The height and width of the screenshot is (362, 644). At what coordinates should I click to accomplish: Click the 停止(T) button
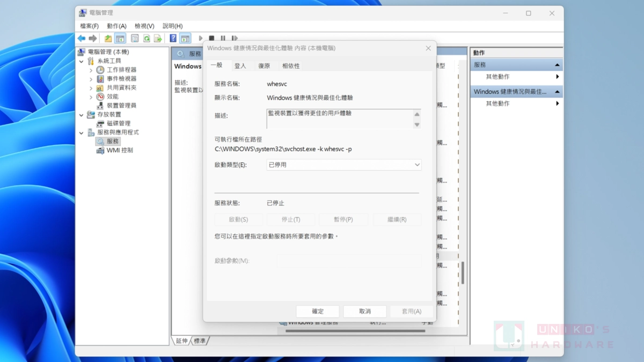291,219
